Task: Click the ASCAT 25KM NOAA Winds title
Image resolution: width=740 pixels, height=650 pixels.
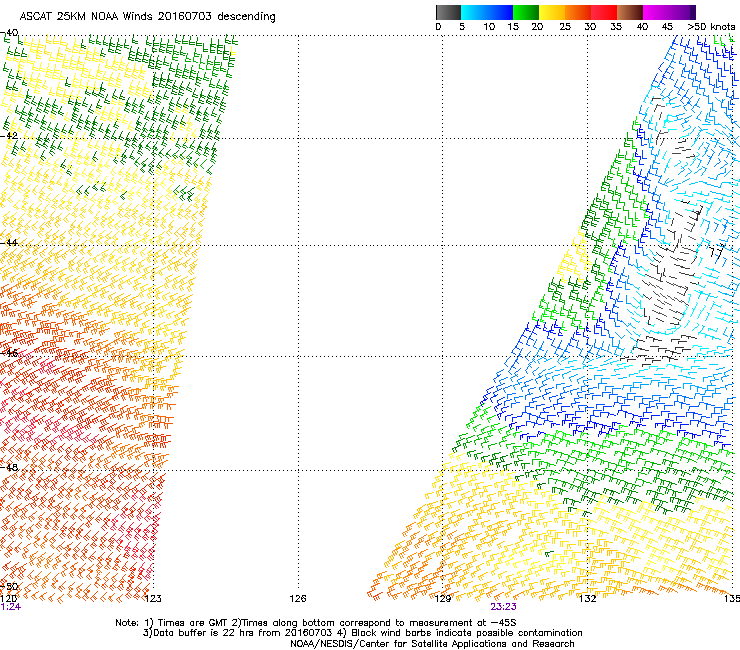Action: (147, 17)
